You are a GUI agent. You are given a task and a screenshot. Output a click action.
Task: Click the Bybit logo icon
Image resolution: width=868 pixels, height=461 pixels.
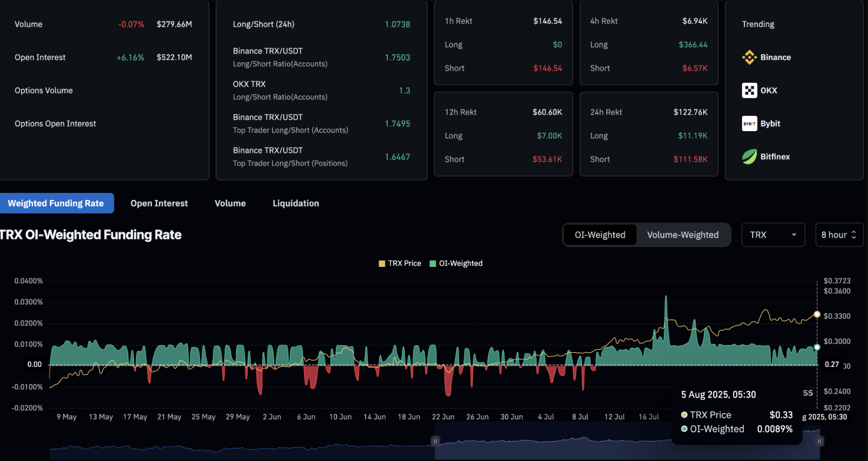[749, 123]
